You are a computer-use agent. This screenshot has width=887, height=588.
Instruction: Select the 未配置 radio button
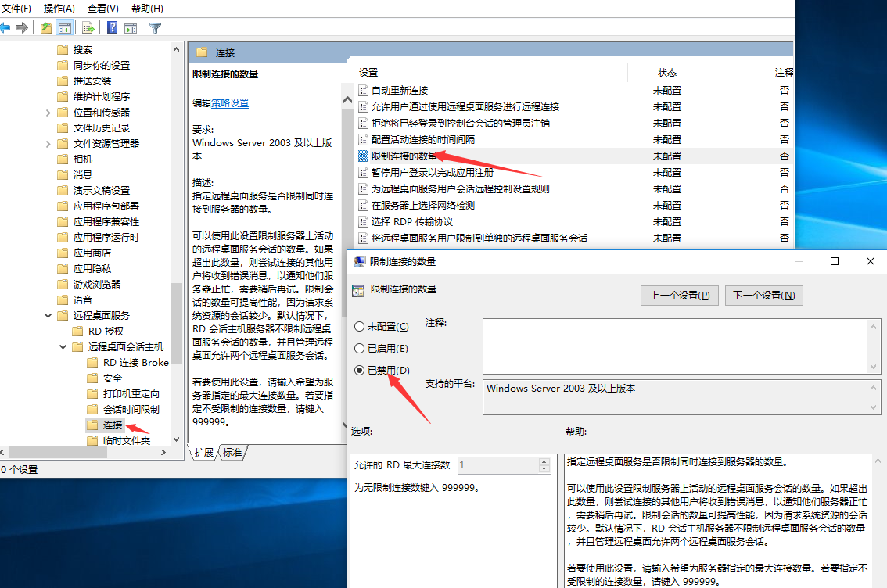(x=359, y=326)
